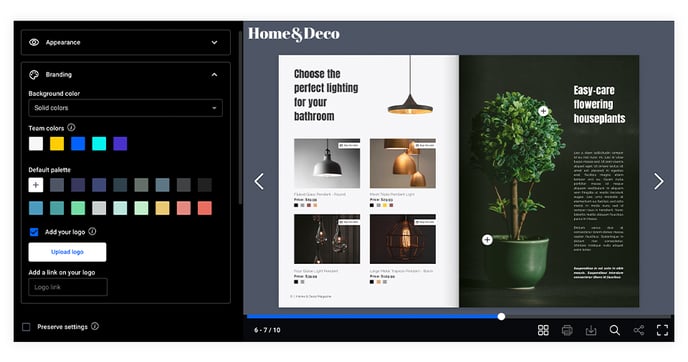Go to next page with right arrow
This screenshot has width=688, height=362.
click(x=659, y=181)
